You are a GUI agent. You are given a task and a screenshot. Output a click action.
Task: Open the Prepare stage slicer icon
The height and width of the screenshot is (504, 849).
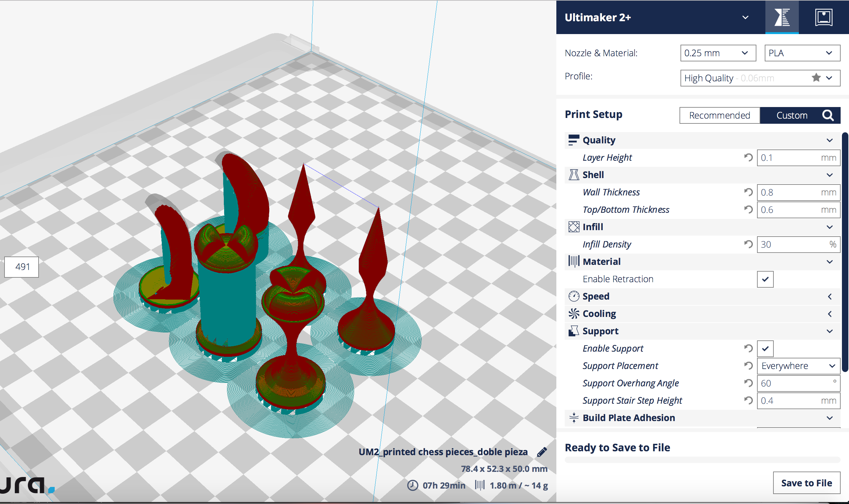pos(782,17)
